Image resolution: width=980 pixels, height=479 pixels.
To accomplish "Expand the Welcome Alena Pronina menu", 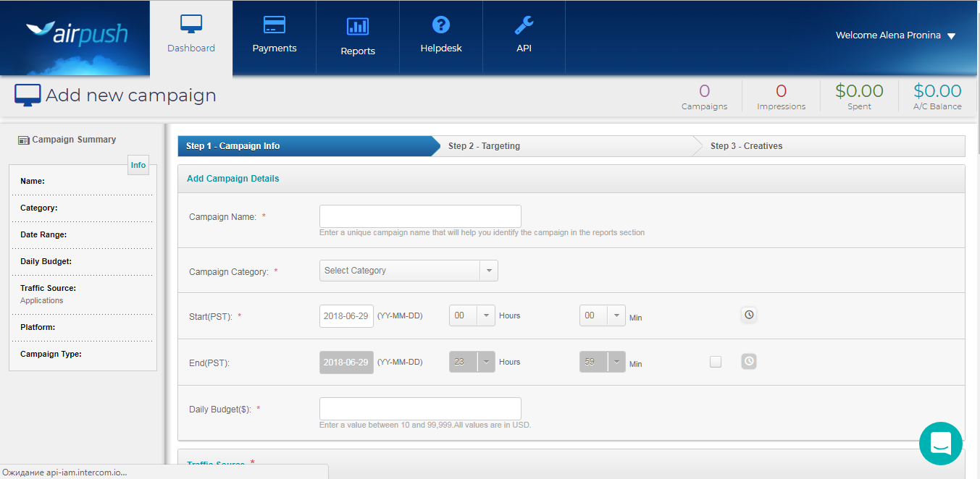I will point(895,35).
